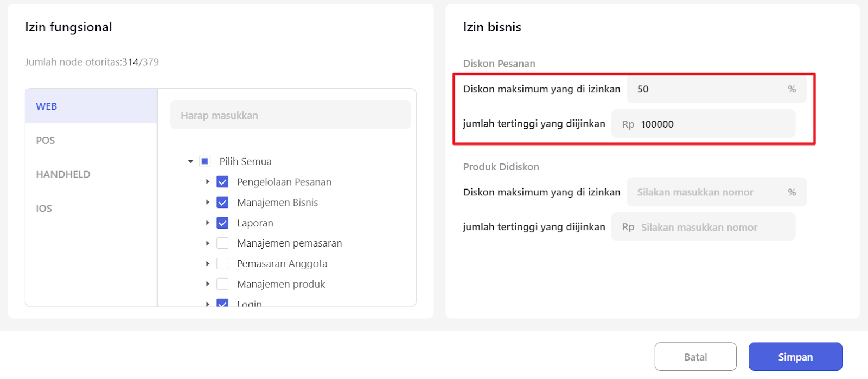Viewport: 868px width, 379px height.
Task: Expand the Manajemen pemasaran tree node
Action: pyautogui.click(x=208, y=243)
